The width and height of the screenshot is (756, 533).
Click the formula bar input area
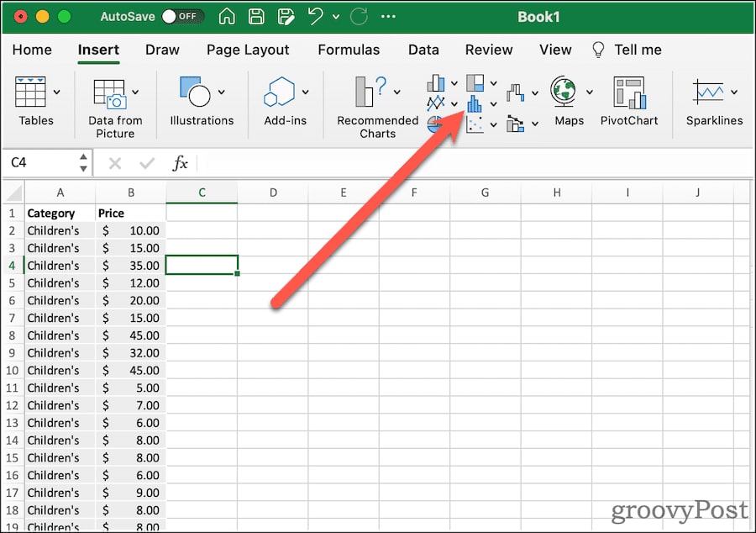pos(378,163)
